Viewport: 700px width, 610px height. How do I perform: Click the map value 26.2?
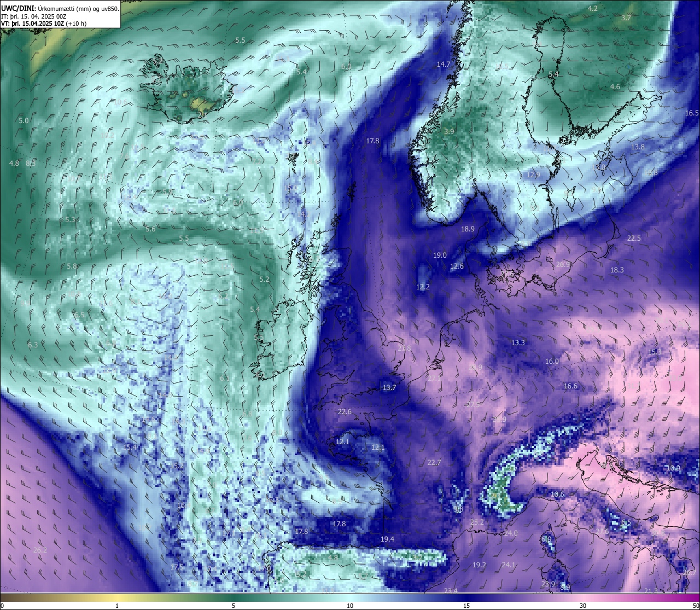[40, 550]
